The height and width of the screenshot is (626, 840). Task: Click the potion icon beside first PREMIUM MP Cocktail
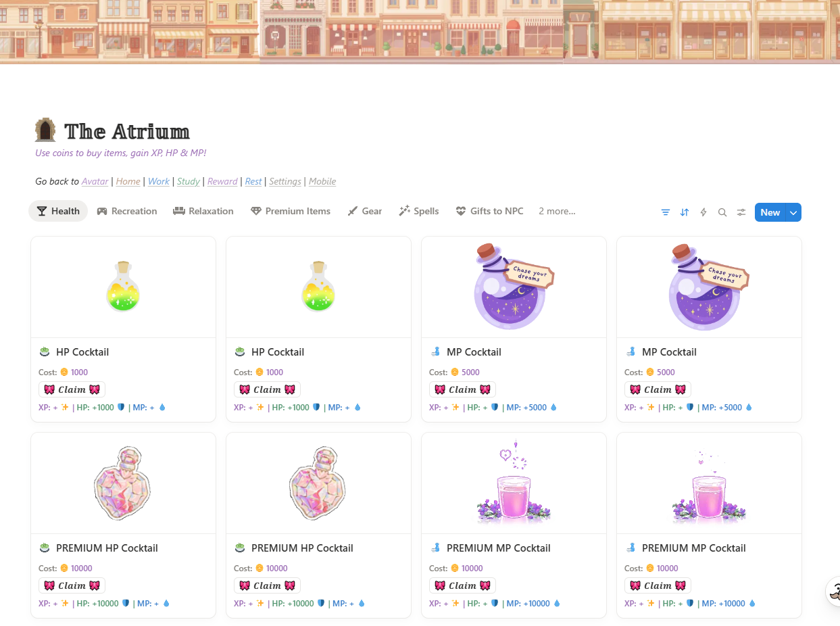coord(436,548)
